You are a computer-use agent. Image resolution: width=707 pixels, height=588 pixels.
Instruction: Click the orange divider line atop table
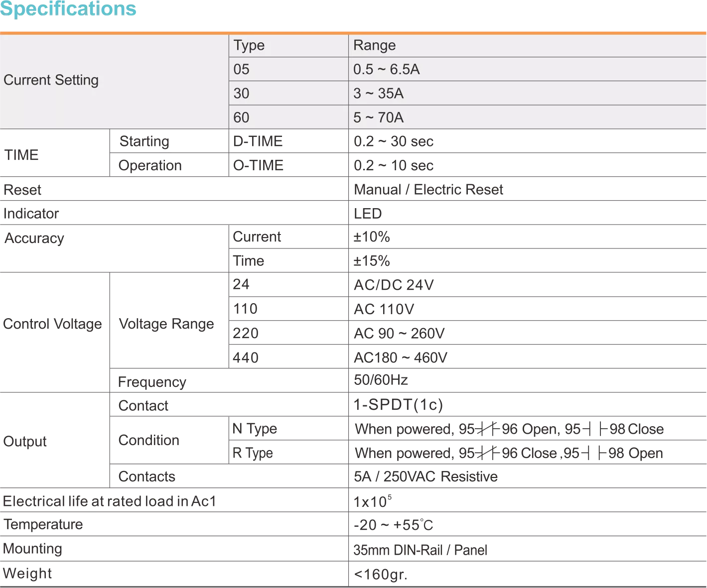tap(353, 32)
